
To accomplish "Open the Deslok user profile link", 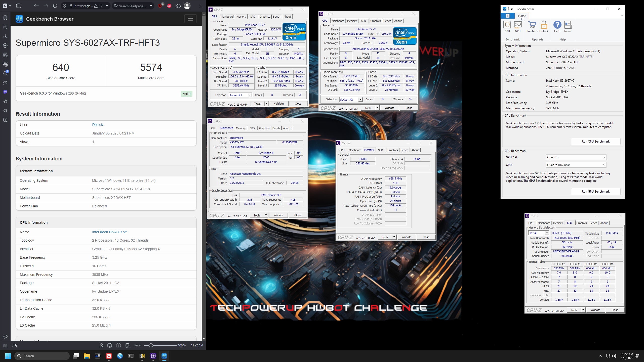I will tap(97, 125).
